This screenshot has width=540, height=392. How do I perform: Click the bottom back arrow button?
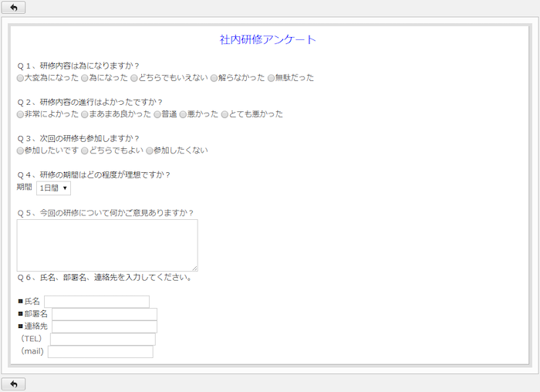pos(14,384)
